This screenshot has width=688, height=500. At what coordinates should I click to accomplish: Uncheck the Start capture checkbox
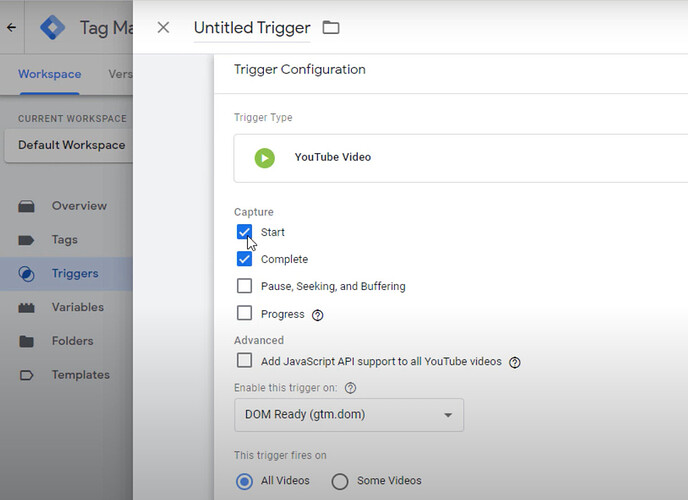click(244, 232)
